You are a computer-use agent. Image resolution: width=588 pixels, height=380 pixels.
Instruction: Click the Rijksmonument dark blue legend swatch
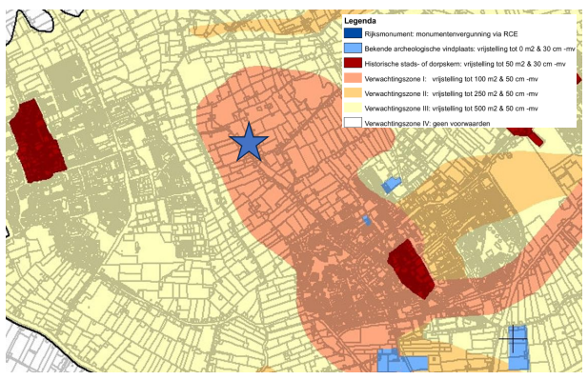353,33
